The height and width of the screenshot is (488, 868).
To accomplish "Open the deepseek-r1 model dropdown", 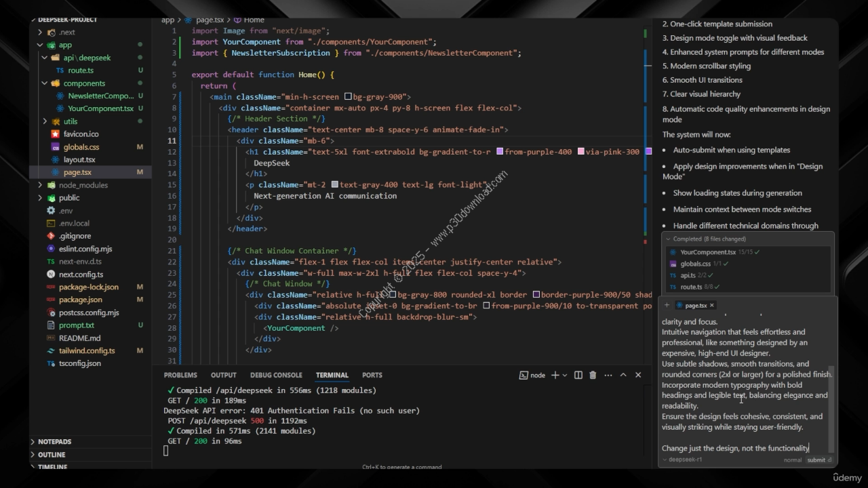I will tap(682, 460).
